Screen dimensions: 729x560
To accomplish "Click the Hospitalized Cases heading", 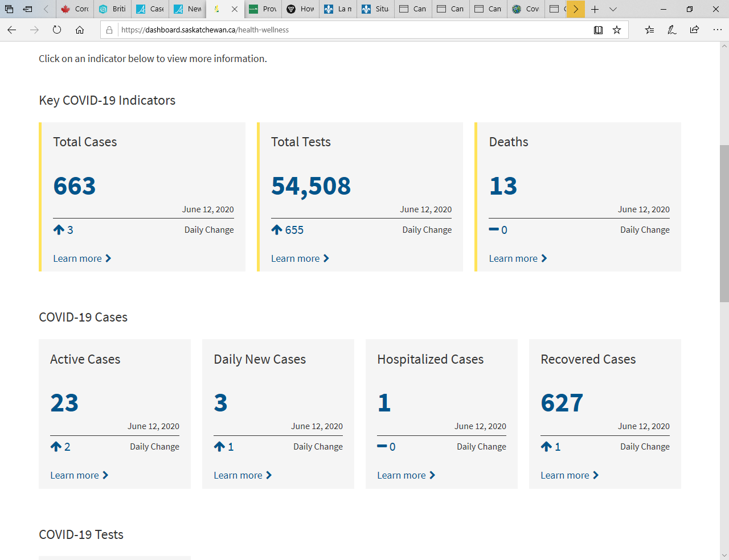I will click(431, 359).
